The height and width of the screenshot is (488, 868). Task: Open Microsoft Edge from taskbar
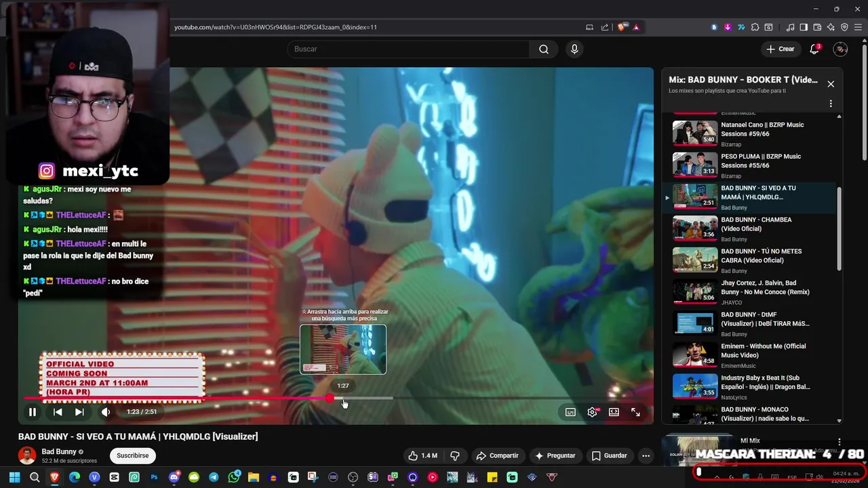[x=75, y=477]
